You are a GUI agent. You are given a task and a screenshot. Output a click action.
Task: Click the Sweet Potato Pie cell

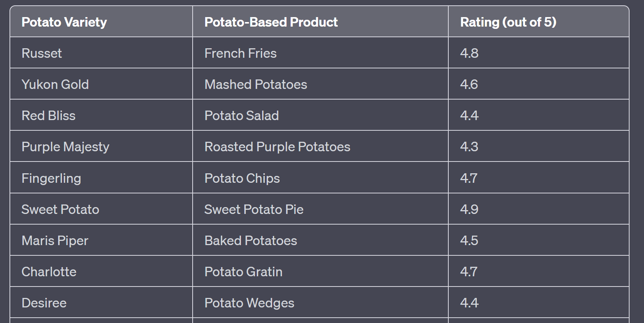click(254, 209)
